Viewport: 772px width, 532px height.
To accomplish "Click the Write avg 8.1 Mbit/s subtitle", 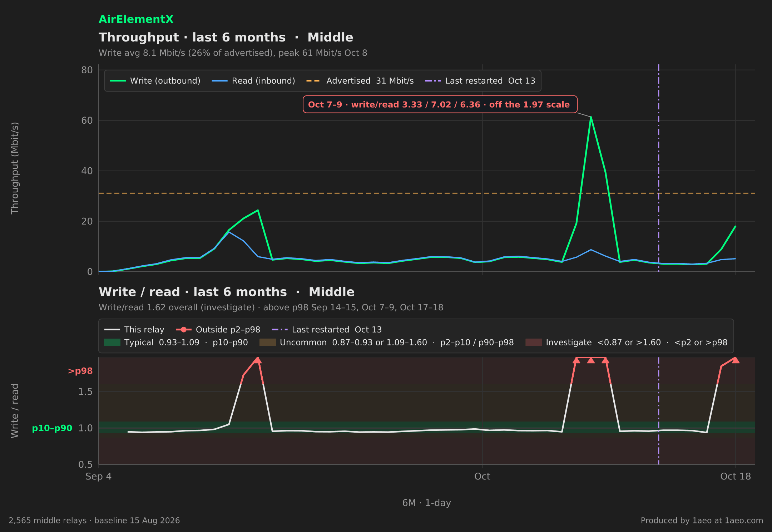I will [233, 53].
